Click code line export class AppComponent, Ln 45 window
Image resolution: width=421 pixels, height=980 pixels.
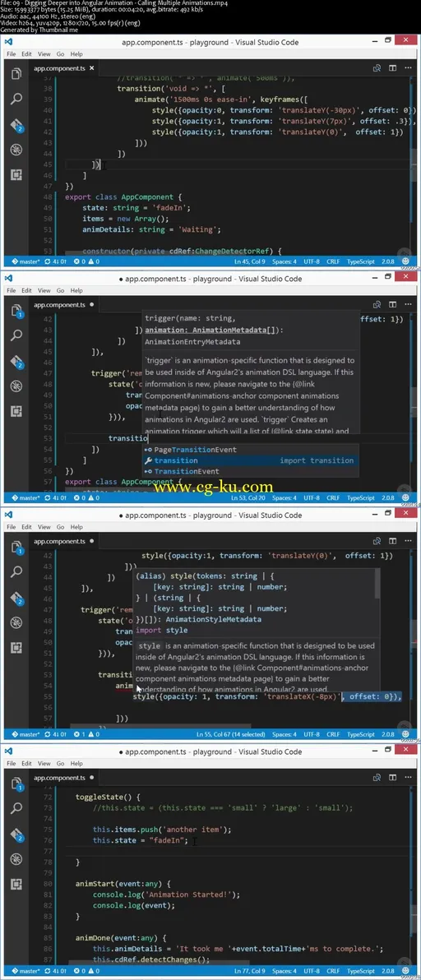123,196
